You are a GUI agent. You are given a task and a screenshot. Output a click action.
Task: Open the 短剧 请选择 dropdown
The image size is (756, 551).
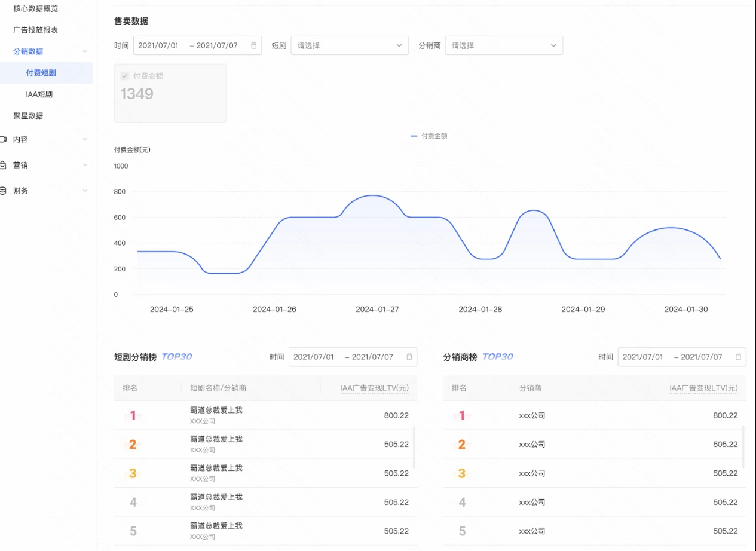(x=350, y=45)
